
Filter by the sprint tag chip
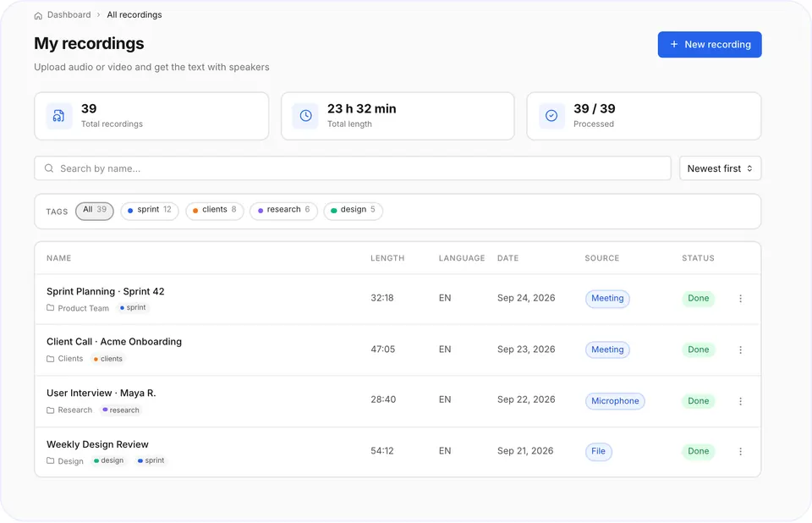pos(150,211)
